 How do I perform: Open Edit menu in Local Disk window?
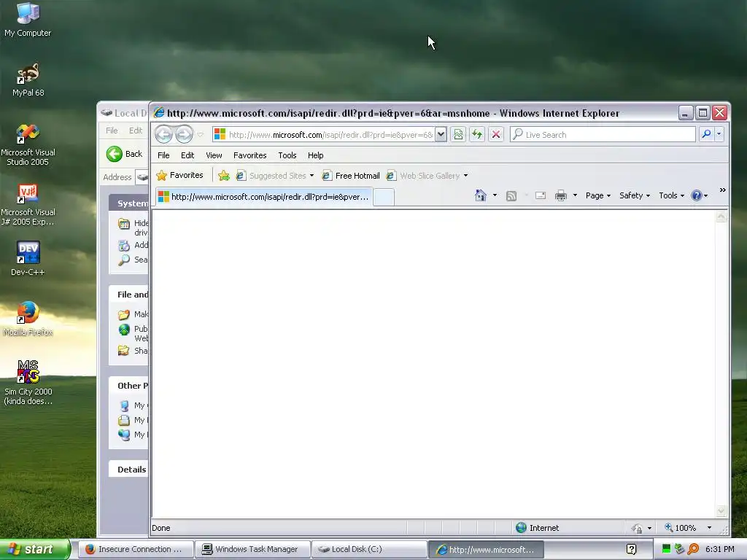(135, 131)
